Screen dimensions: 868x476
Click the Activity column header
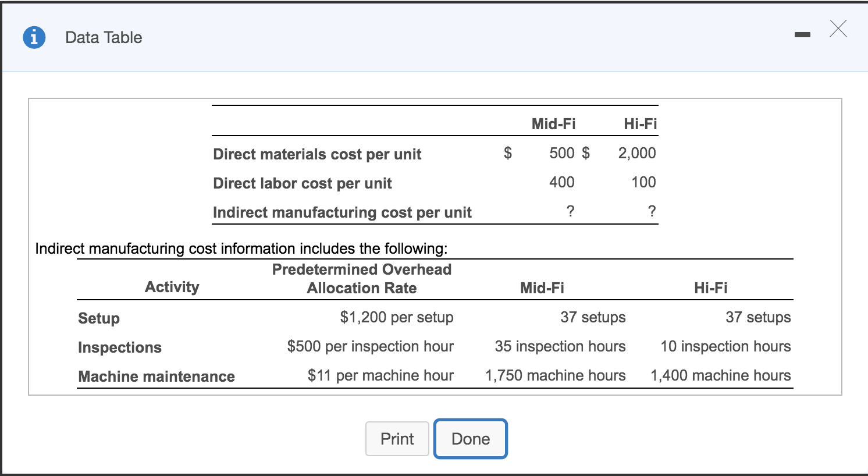pyautogui.click(x=172, y=287)
